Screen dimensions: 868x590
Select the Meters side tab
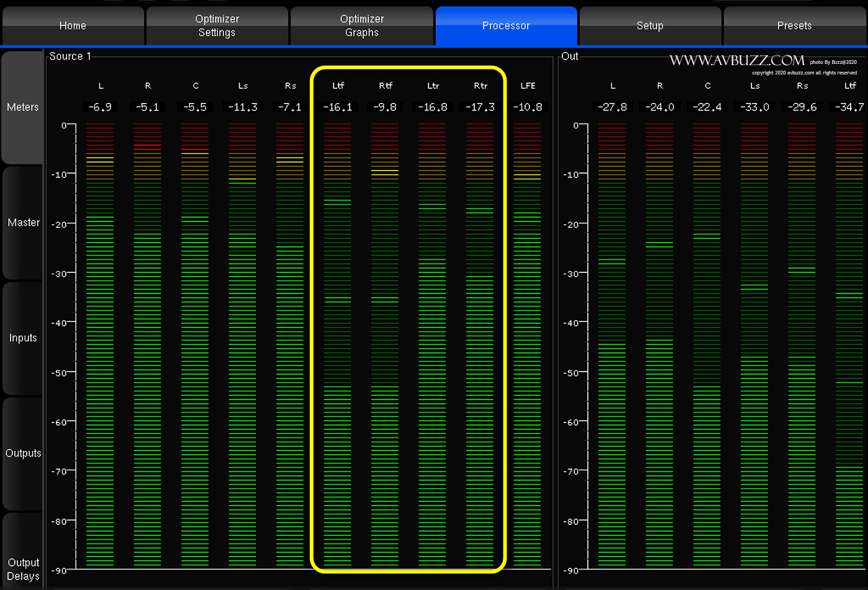pos(23,107)
